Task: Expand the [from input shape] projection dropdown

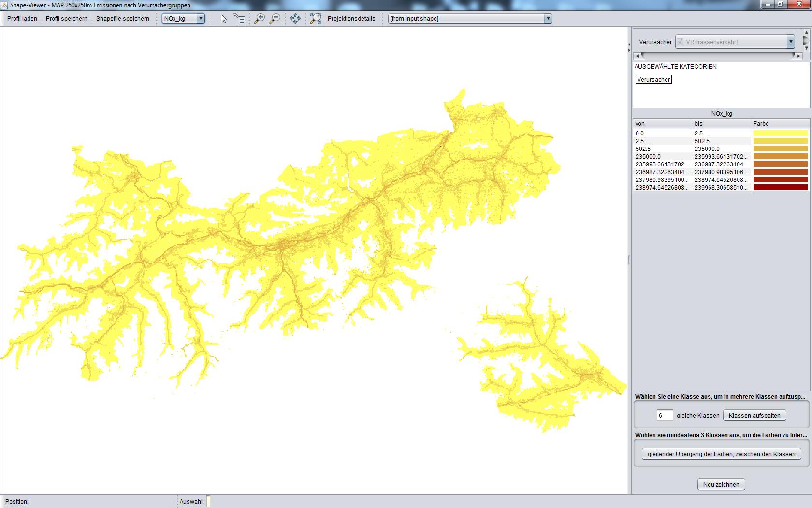Action: pos(548,19)
